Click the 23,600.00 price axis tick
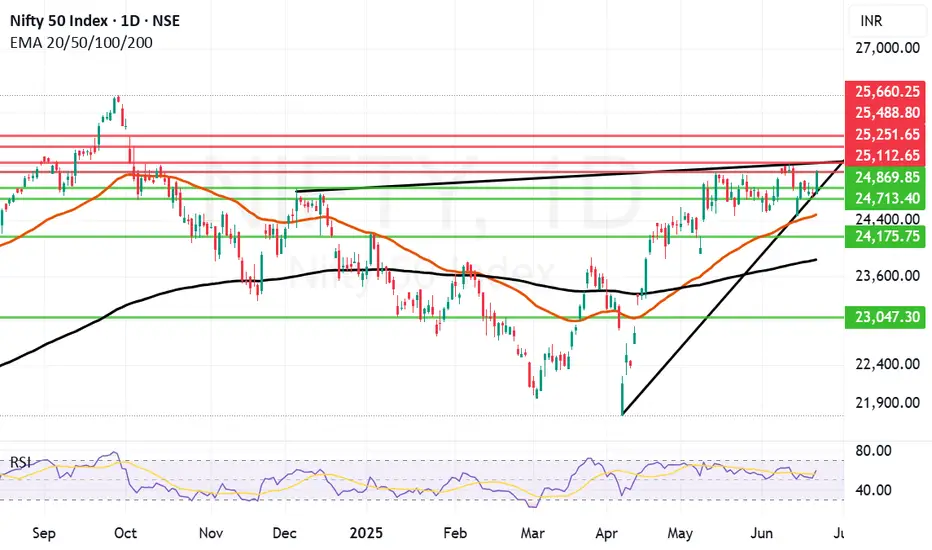Viewport: 932px width, 550px height. pyautogui.click(x=887, y=276)
